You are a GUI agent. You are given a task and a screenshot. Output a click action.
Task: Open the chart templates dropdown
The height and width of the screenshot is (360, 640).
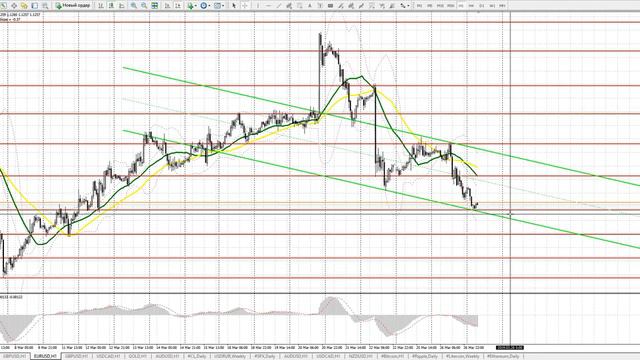(x=219, y=6)
